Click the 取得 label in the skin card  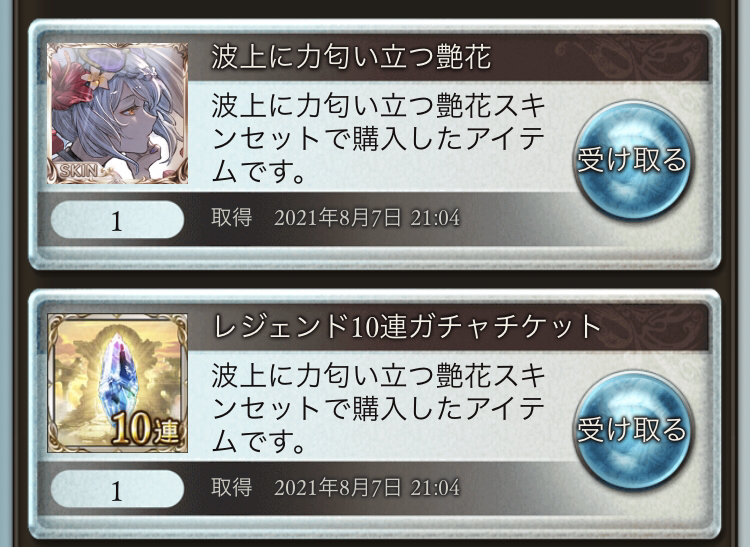click(x=232, y=218)
